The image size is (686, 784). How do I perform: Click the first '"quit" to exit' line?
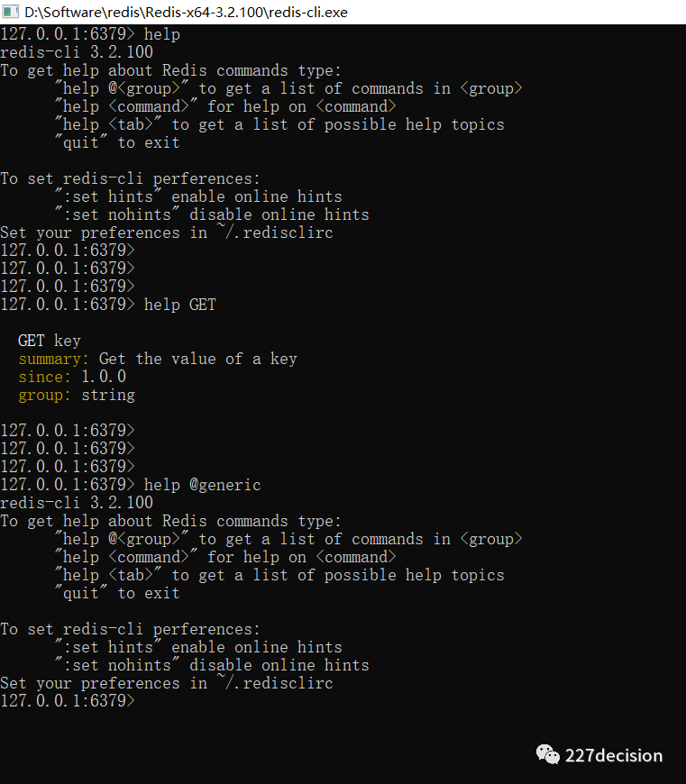[117, 142]
